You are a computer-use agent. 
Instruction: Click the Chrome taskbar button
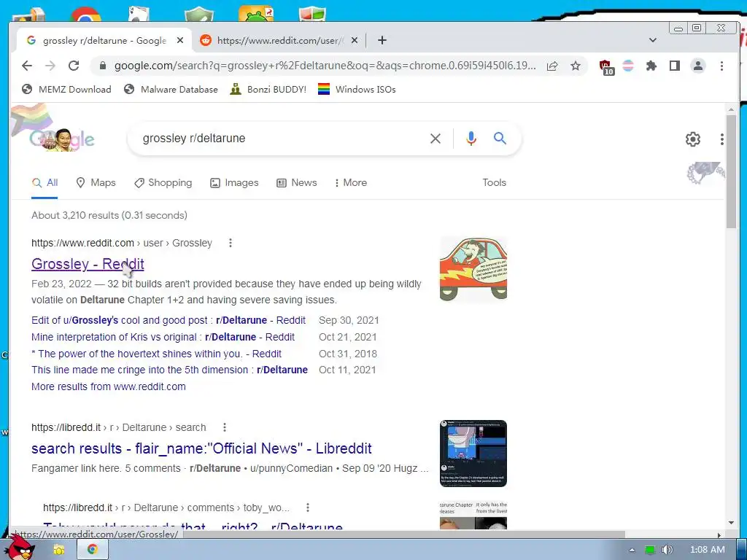click(93, 550)
